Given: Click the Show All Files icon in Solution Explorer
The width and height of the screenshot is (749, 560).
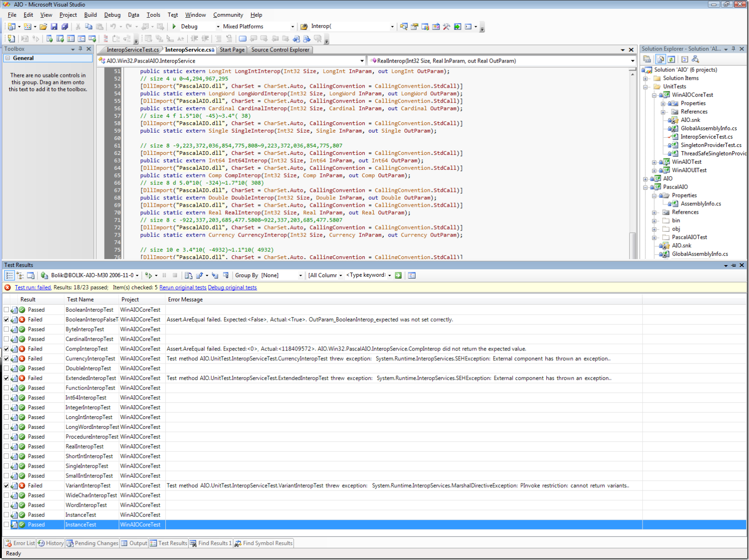Looking at the screenshot, I should (x=661, y=59).
